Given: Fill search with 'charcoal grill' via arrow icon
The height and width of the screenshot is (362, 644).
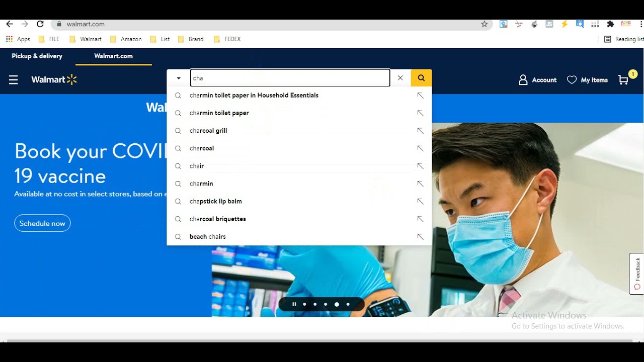Looking at the screenshot, I should pos(420,131).
